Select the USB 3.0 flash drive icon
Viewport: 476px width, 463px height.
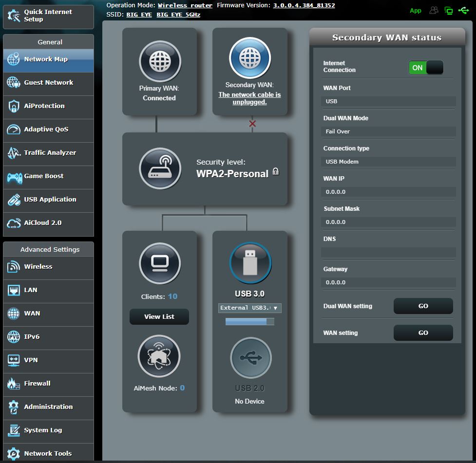click(x=250, y=263)
